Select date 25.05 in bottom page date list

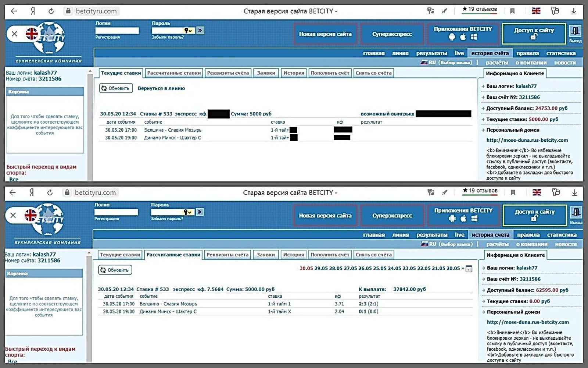click(x=380, y=268)
